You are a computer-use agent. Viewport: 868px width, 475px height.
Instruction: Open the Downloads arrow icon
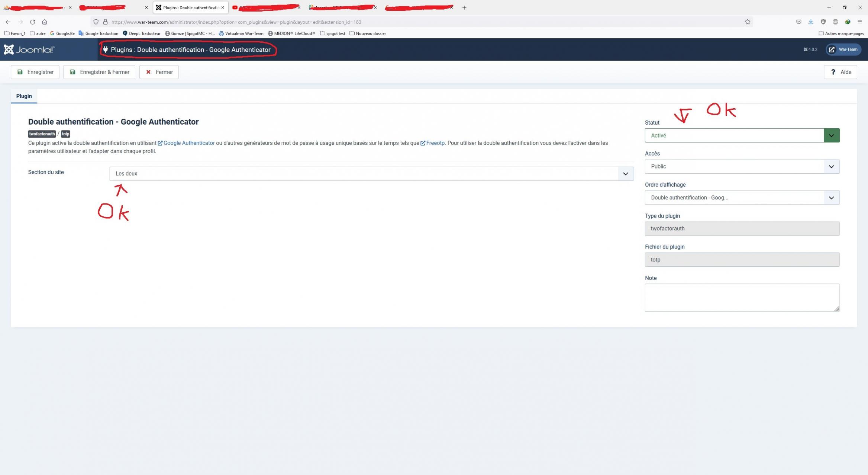pyautogui.click(x=811, y=22)
